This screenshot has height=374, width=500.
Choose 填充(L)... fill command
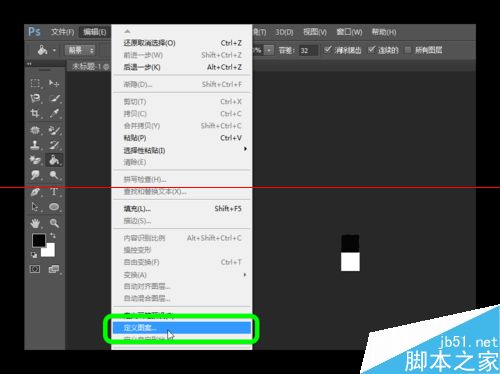(183, 209)
